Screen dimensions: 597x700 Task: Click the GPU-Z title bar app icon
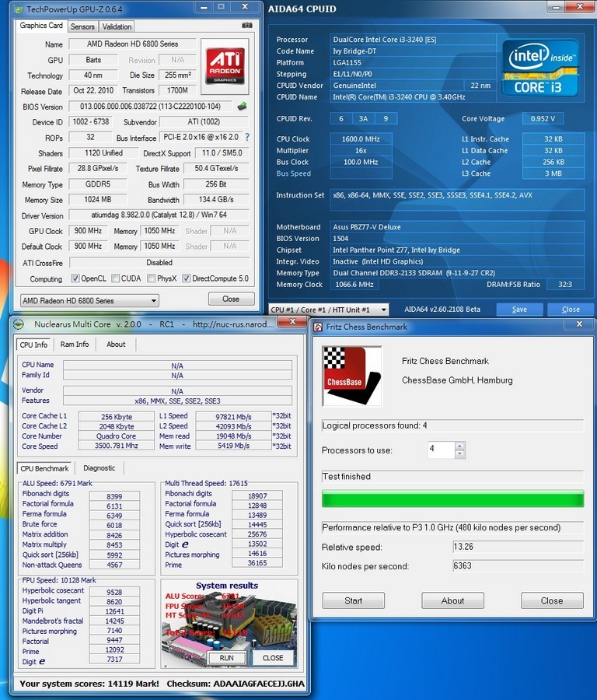coord(19,9)
